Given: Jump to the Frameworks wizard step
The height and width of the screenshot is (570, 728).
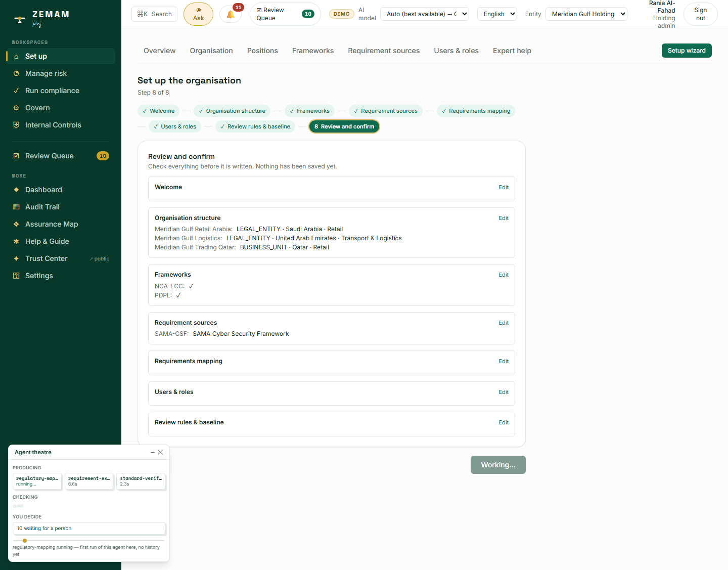Looking at the screenshot, I should pos(309,111).
